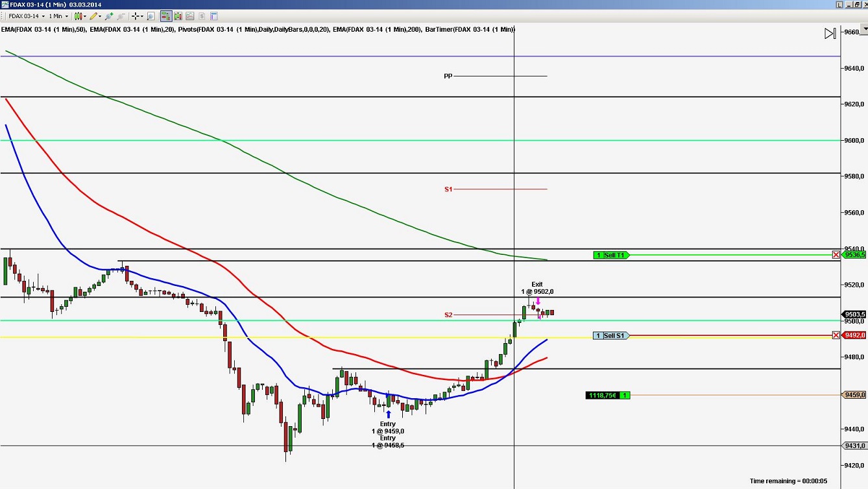Select the candlestick chart style icon
This screenshot has height=489, width=868.
pyautogui.click(x=77, y=16)
